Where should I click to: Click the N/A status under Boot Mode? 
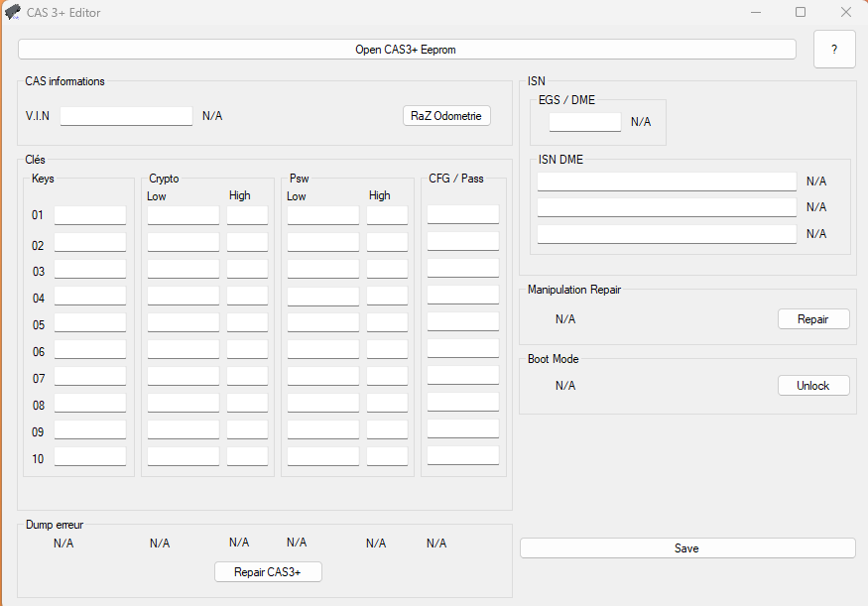click(x=565, y=386)
